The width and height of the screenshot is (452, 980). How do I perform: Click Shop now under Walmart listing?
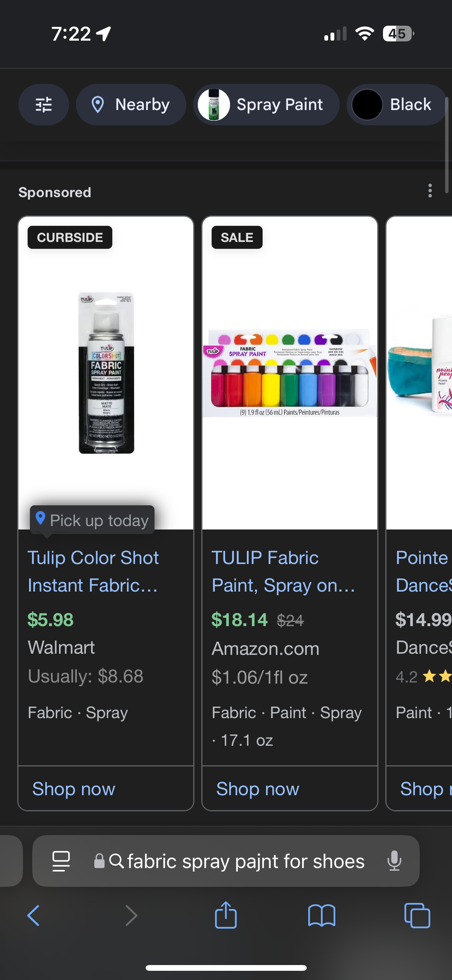point(74,789)
